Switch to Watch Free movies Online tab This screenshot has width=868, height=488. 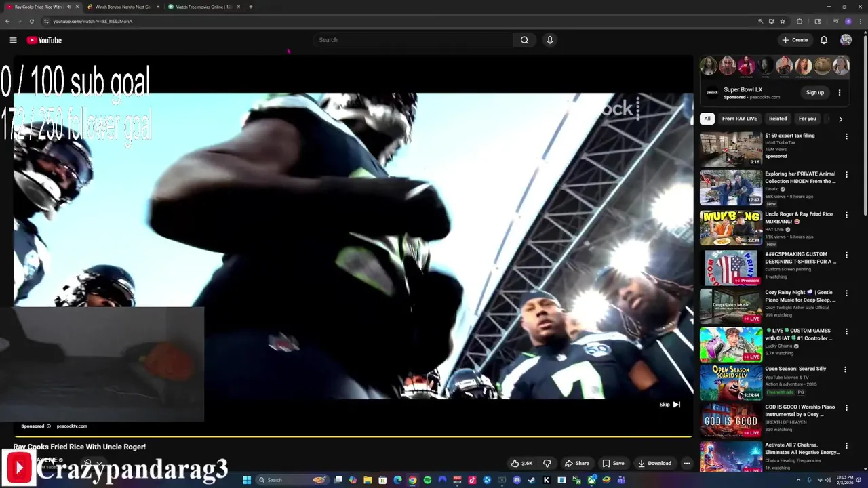(203, 7)
